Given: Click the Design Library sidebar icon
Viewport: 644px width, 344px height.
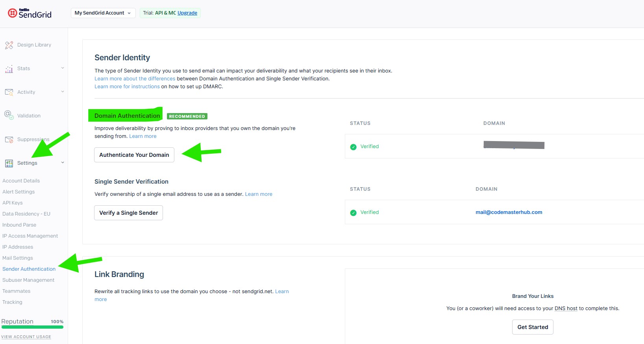Looking at the screenshot, I should click(x=9, y=45).
